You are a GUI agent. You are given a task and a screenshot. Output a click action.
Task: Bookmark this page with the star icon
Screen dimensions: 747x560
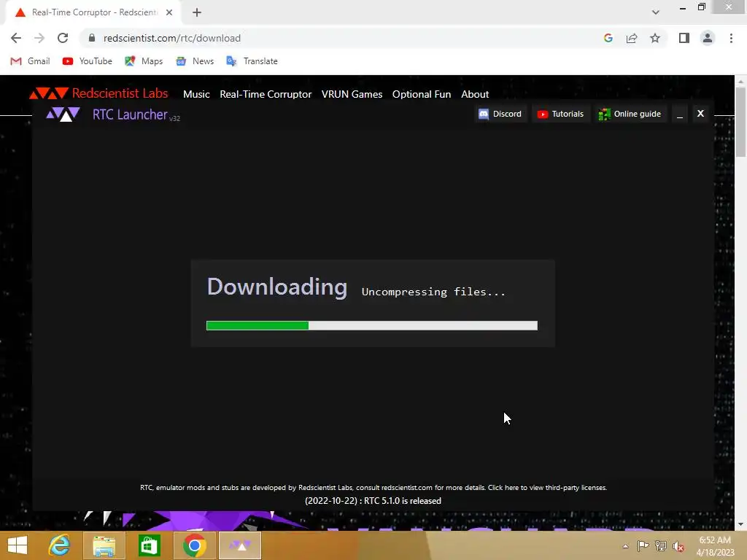655,38
